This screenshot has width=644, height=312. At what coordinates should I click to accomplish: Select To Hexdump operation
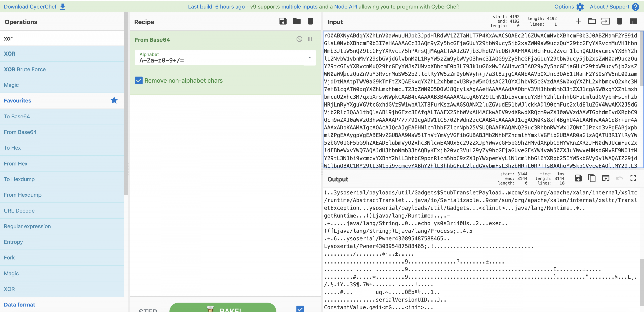tap(62, 179)
